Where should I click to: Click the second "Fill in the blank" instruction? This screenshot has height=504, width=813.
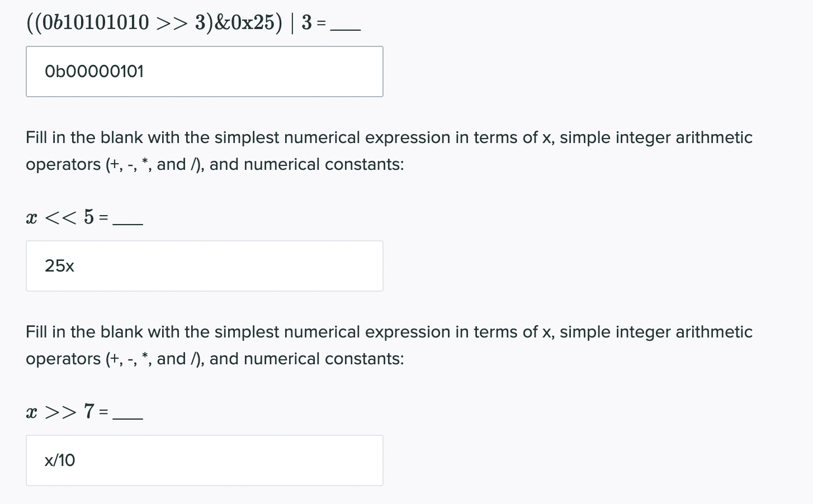pos(389,332)
